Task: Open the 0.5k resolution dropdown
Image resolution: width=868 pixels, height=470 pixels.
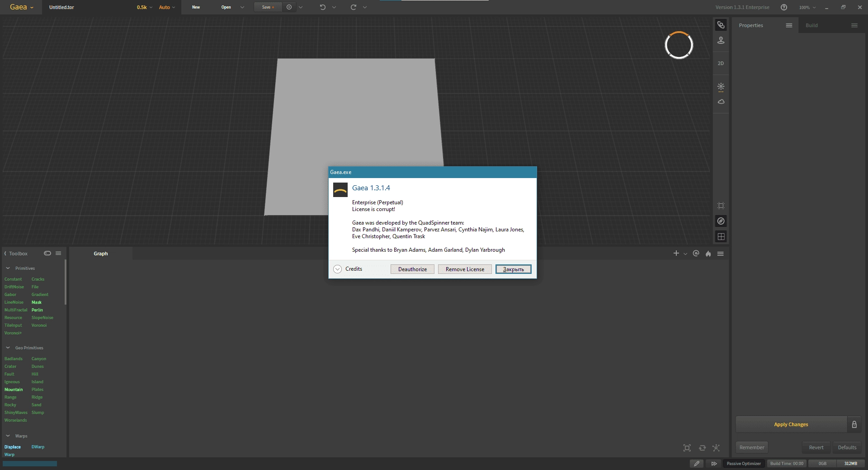Action: (145, 7)
